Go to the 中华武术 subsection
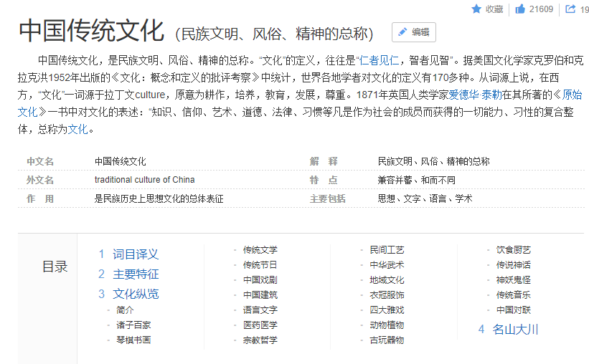 coord(387,265)
